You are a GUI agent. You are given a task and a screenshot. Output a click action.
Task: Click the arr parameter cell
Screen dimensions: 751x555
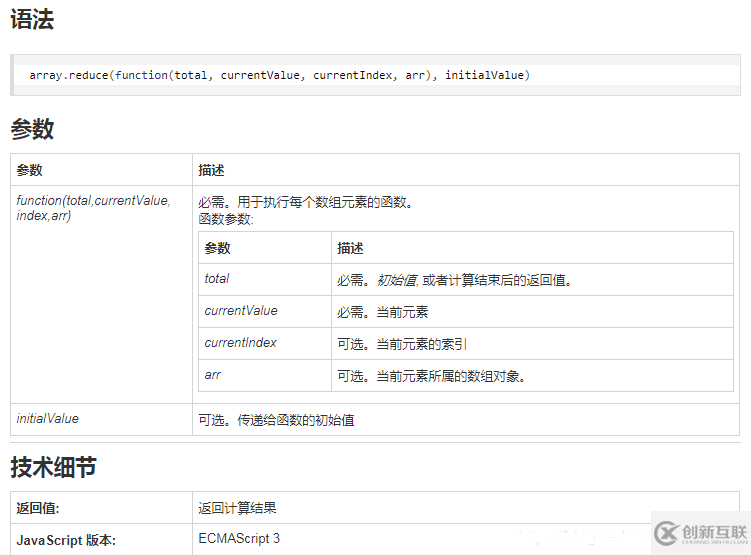coord(265,376)
